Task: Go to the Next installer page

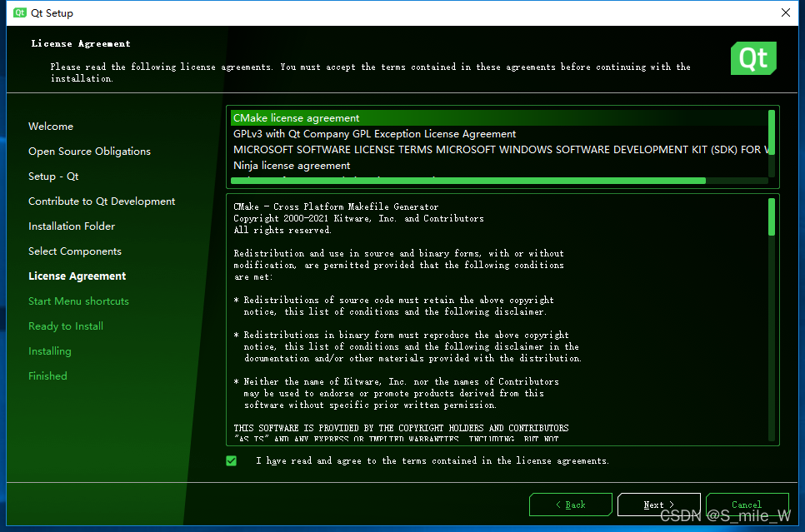Action: click(658, 505)
